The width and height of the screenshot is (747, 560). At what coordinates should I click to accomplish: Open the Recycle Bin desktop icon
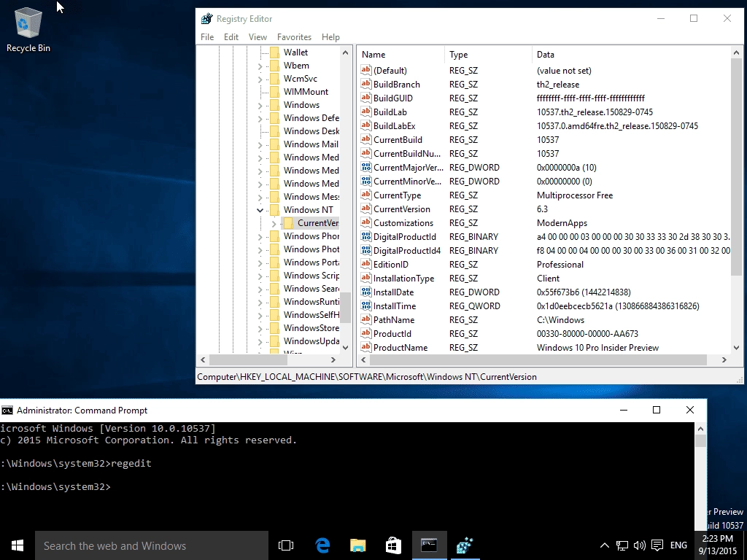point(28,29)
